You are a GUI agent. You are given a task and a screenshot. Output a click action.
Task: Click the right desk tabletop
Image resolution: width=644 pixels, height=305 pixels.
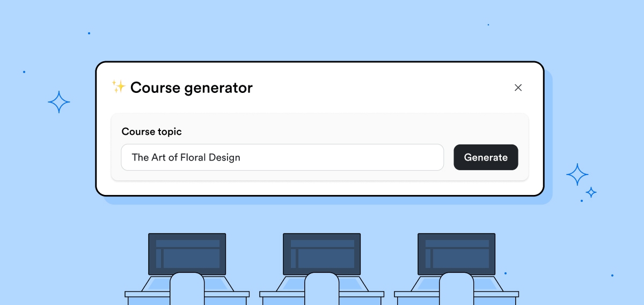pos(457,294)
